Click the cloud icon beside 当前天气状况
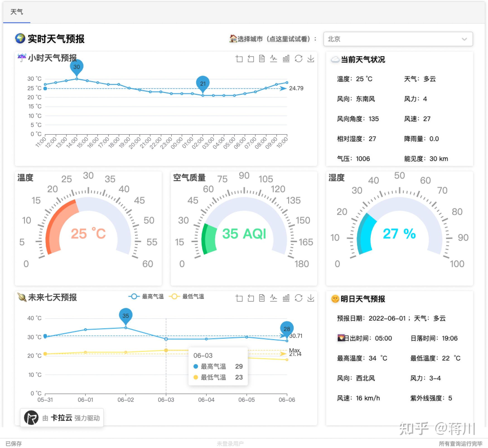488x448 pixels. coord(335,59)
